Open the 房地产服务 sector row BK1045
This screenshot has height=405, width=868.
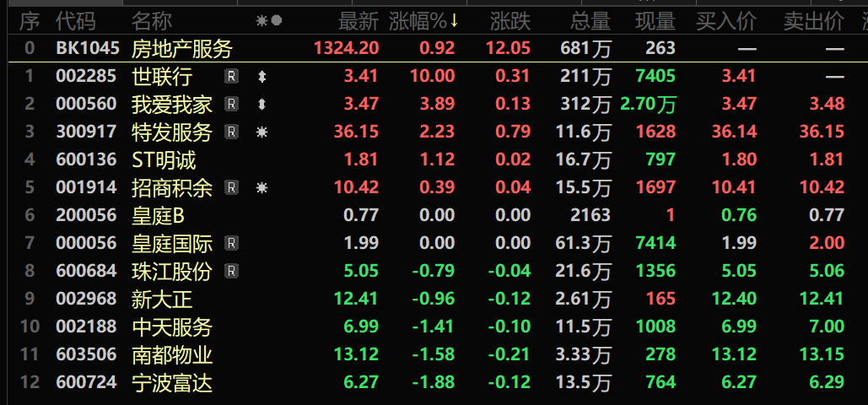[434, 48]
